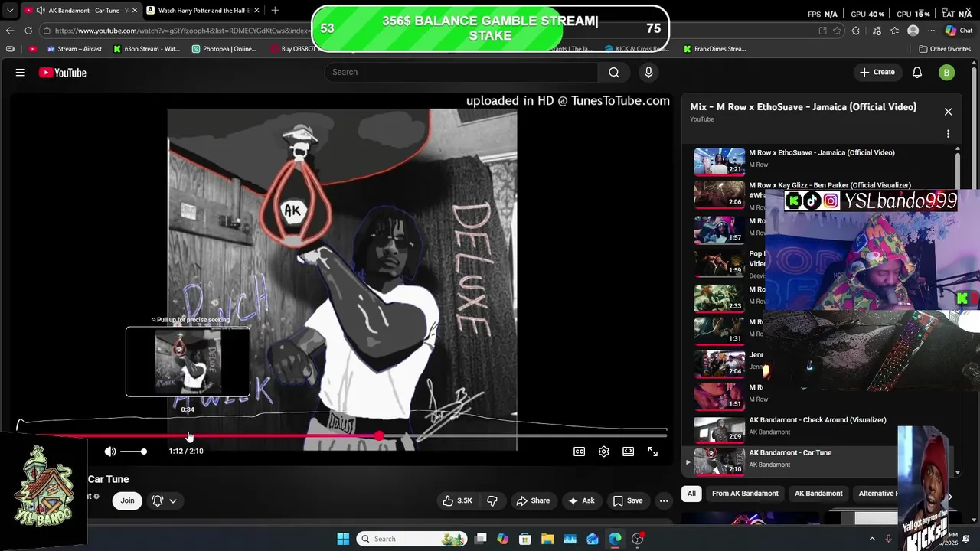Open File Explorer from the taskbar

coord(547,539)
